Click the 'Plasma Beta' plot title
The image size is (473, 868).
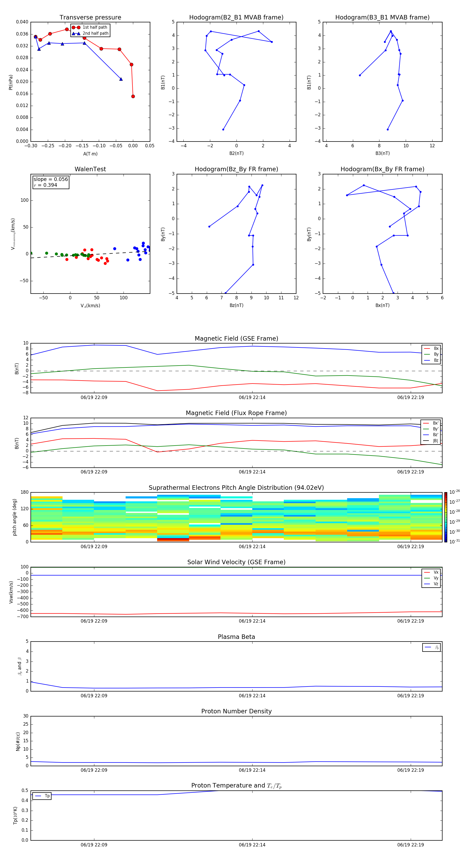click(236, 637)
